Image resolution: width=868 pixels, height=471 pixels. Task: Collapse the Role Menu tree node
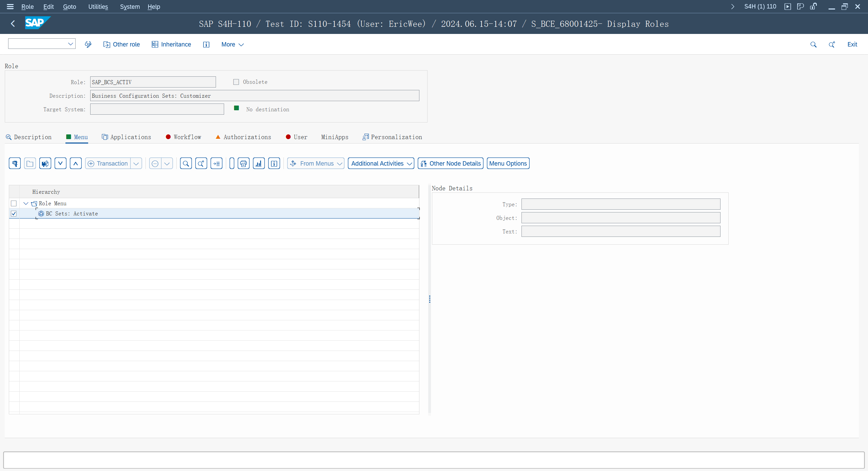26,203
